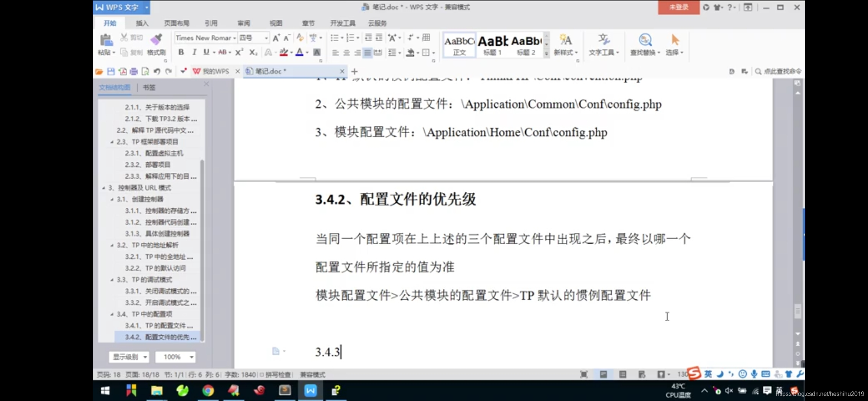The image size is (868, 401).
Task: Click distributed alignment icon
Action: tap(378, 52)
